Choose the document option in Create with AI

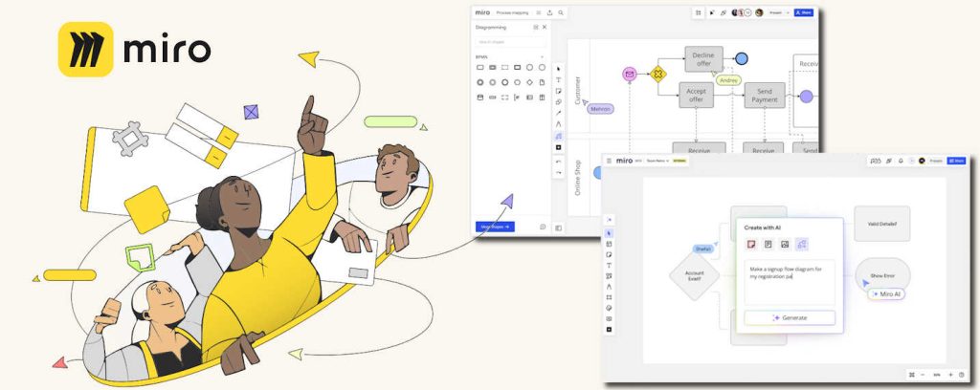coord(768,244)
